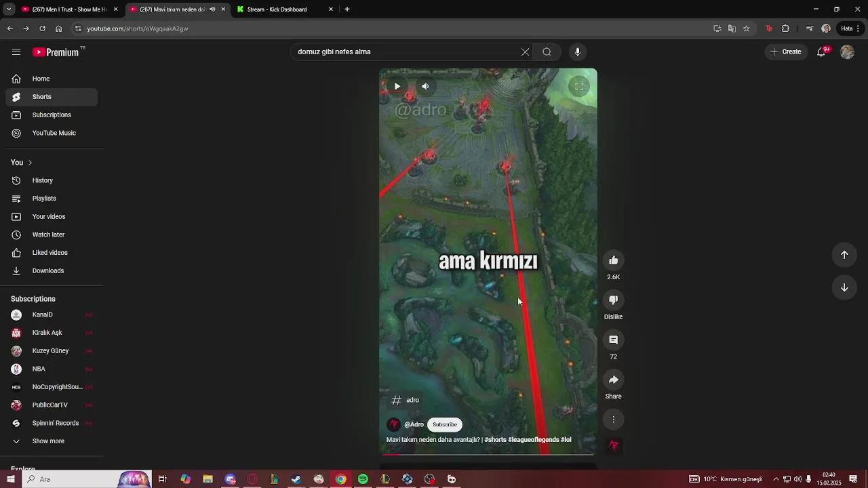The height and width of the screenshot is (488, 868).
Task: Open the Short's sound thumbnail
Action: point(614,445)
